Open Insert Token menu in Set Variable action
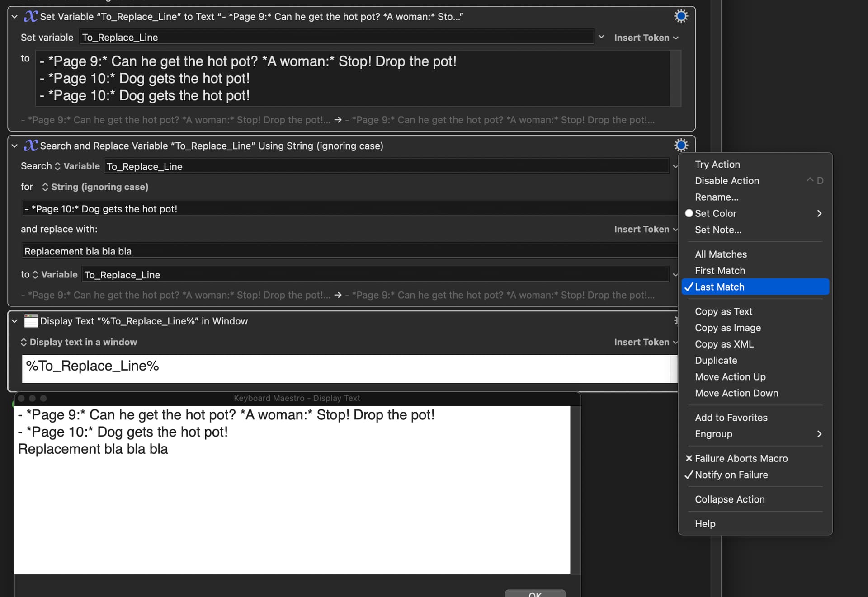The height and width of the screenshot is (597, 868). click(646, 38)
